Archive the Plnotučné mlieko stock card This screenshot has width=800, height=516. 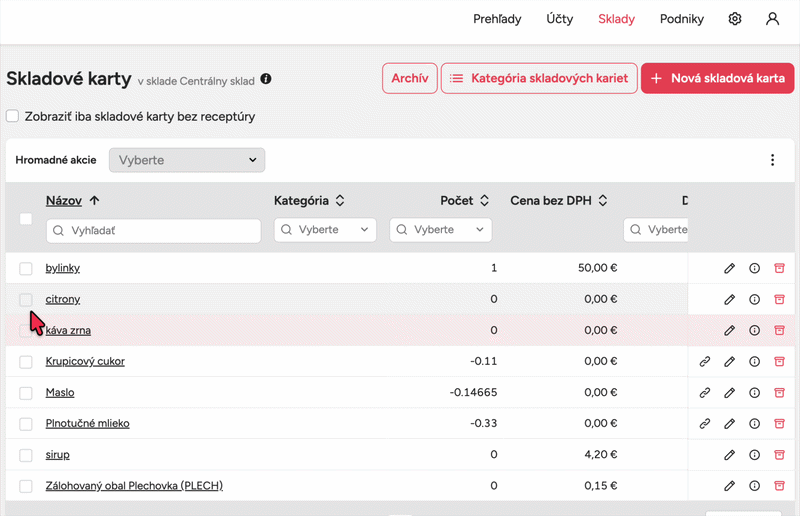[x=779, y=424]
